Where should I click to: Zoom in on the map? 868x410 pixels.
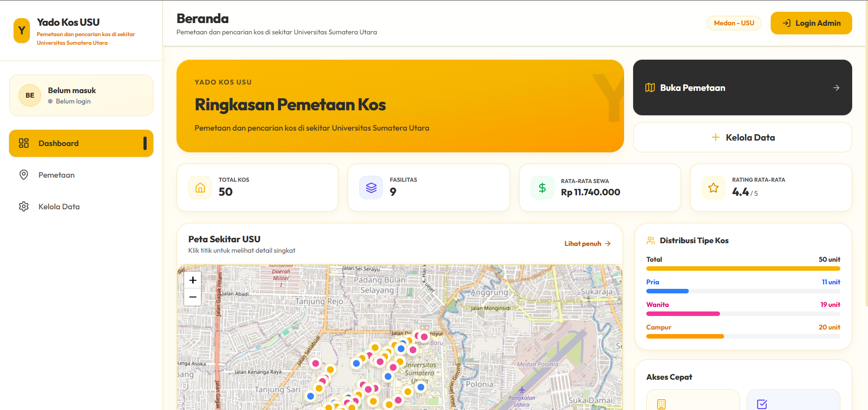click(193, 280)
